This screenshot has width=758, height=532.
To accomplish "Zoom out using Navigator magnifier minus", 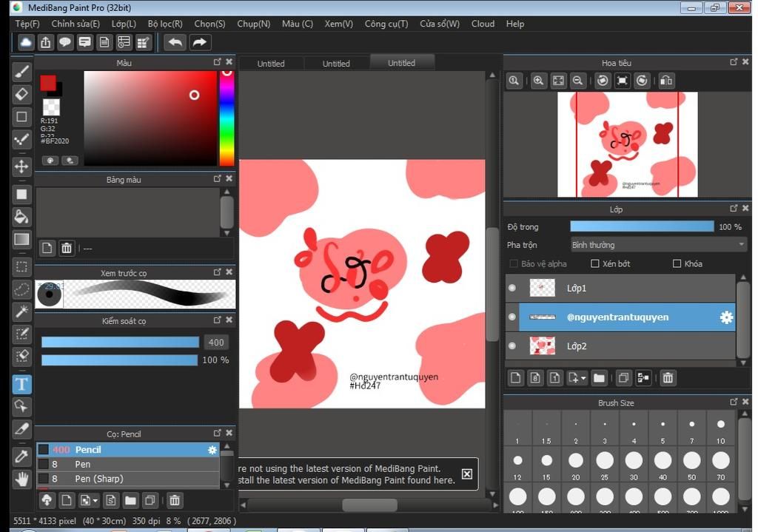I will pyautogui.click(x=577, y=81).
